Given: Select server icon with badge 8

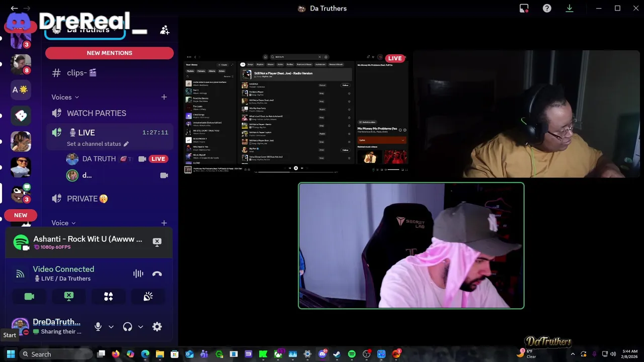Looking at the screenshot, I should pyautogui.click(x=21, y=63).
